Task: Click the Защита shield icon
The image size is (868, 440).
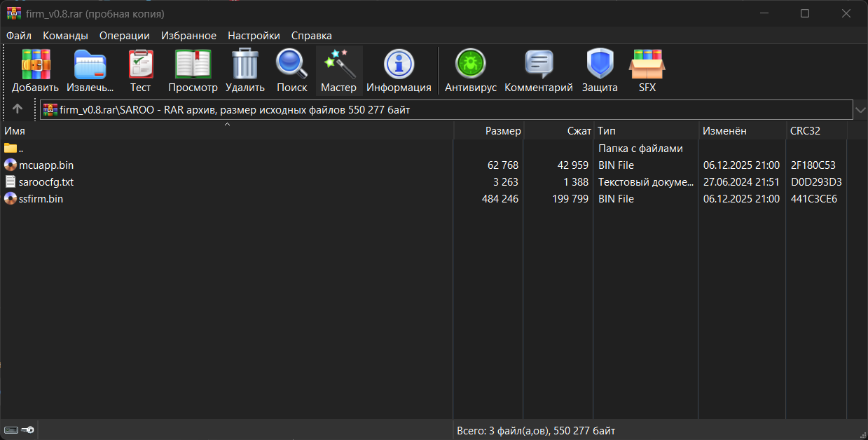Action: tap(600, 65)
